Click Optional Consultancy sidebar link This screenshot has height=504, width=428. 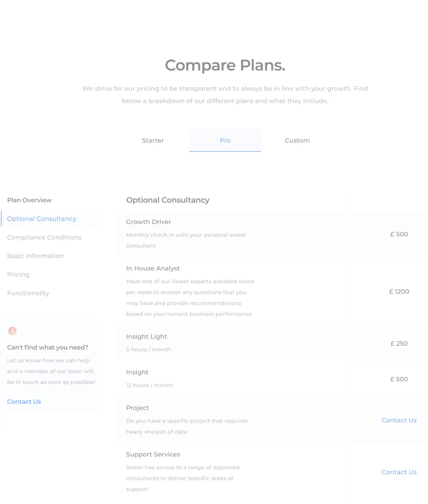point(42,218)
